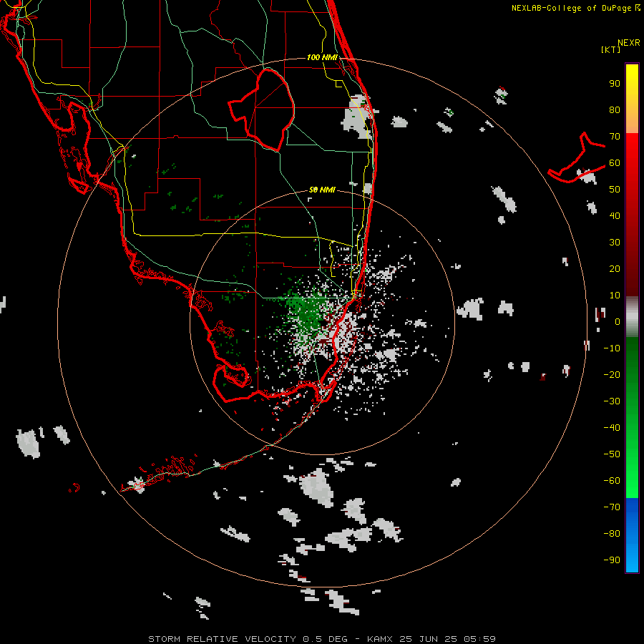Click the Storm Relative Velocity caption at bottom
Screen dimensions: 644x644
pyautogui.click(x=322, y=639)
